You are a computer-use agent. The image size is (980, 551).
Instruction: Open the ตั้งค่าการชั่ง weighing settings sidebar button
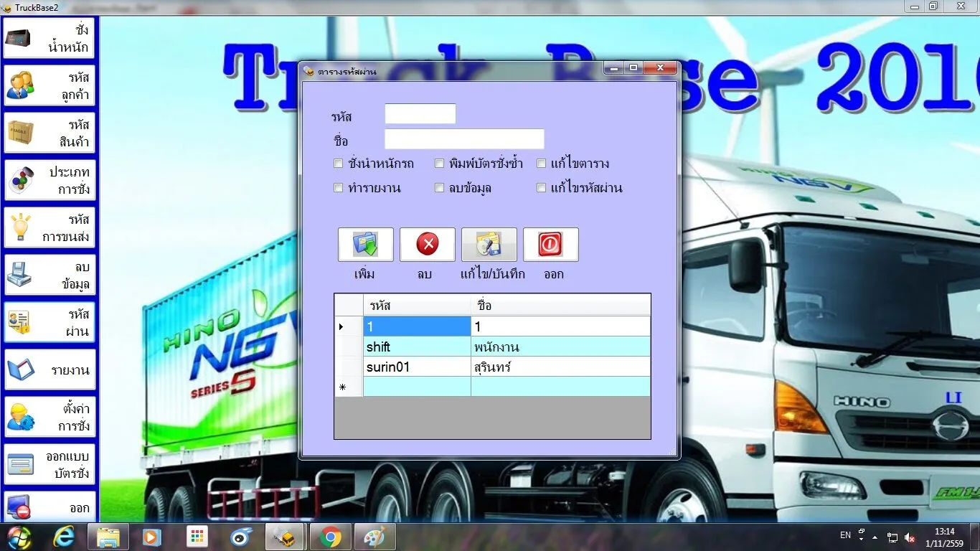click(49, 418)
